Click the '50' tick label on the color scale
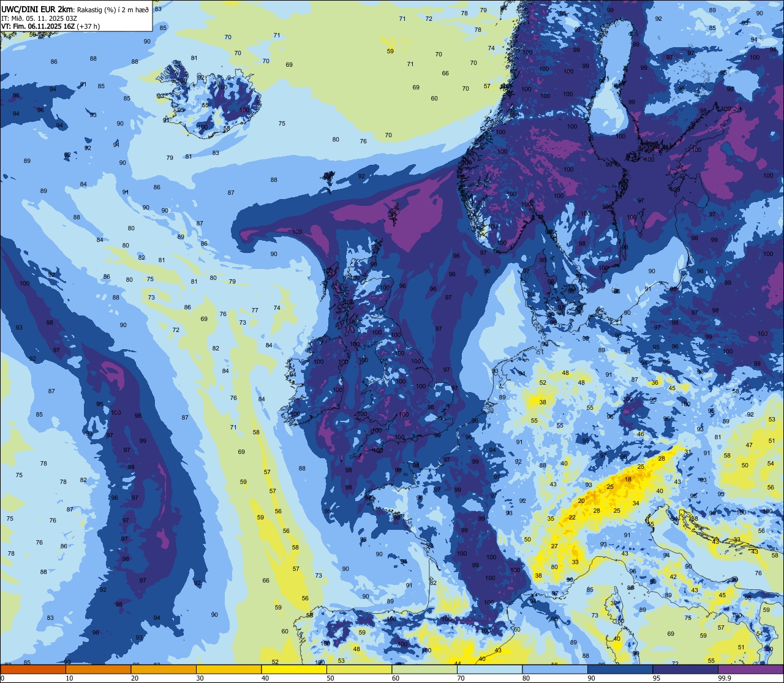784x683 pixels. pyautogui.click(x=331, y=678)
